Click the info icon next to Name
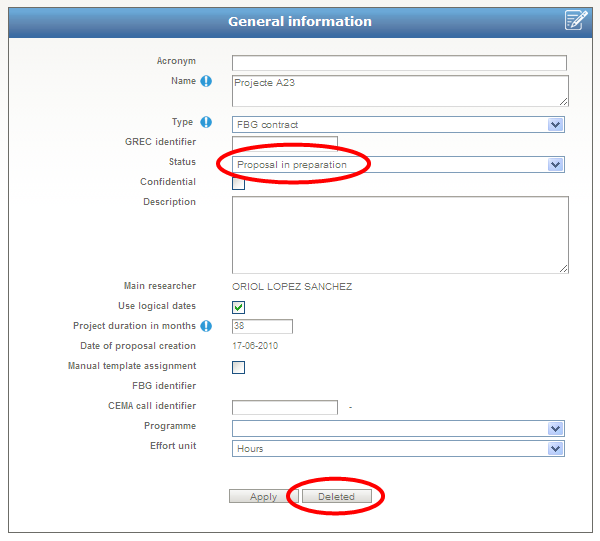This screenshot has height=541, width=600. point(207,82)
